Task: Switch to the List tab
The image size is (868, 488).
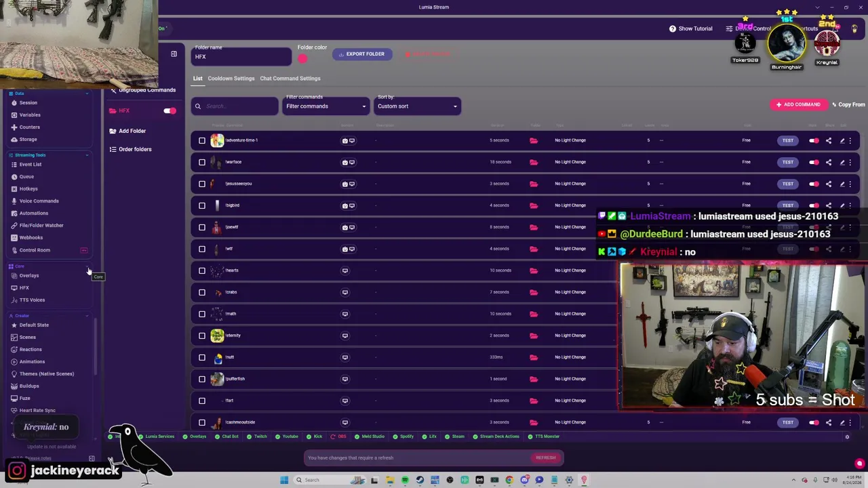Action: click(x=197, y=79)
